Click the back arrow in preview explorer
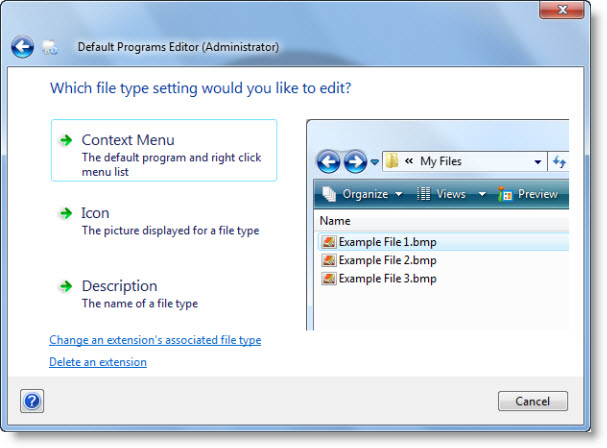The width and height of the screenshot is (607, 448). click(x=329, y=161)
